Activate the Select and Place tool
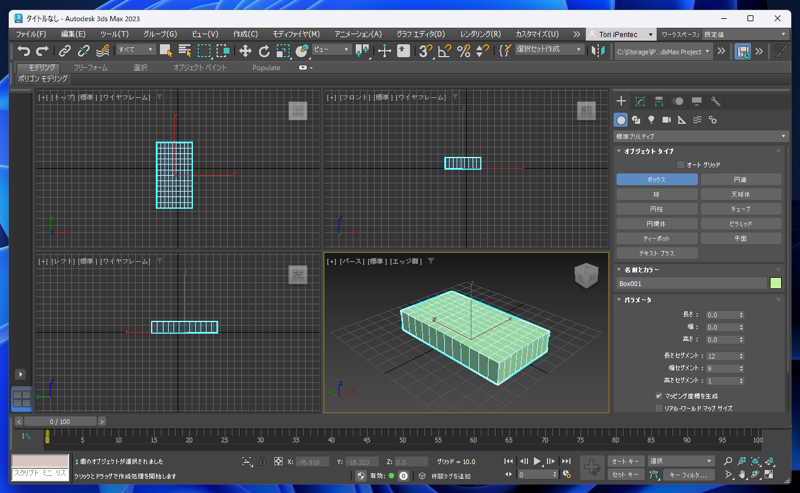Viewport: 800px width, 493px height. (x=302, y=51)
